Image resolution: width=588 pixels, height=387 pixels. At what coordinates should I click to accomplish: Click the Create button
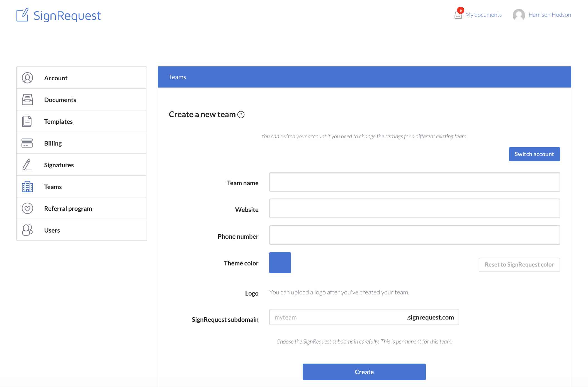click(364, 372)
